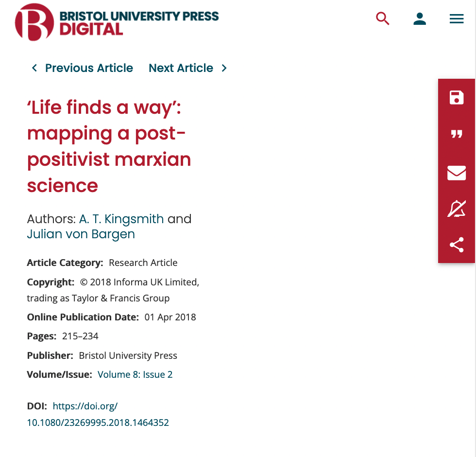Click the Bristol University Press Digital logo
This screenshot has height=457, width=476.
pyautogui.click(x=117, y=22)
